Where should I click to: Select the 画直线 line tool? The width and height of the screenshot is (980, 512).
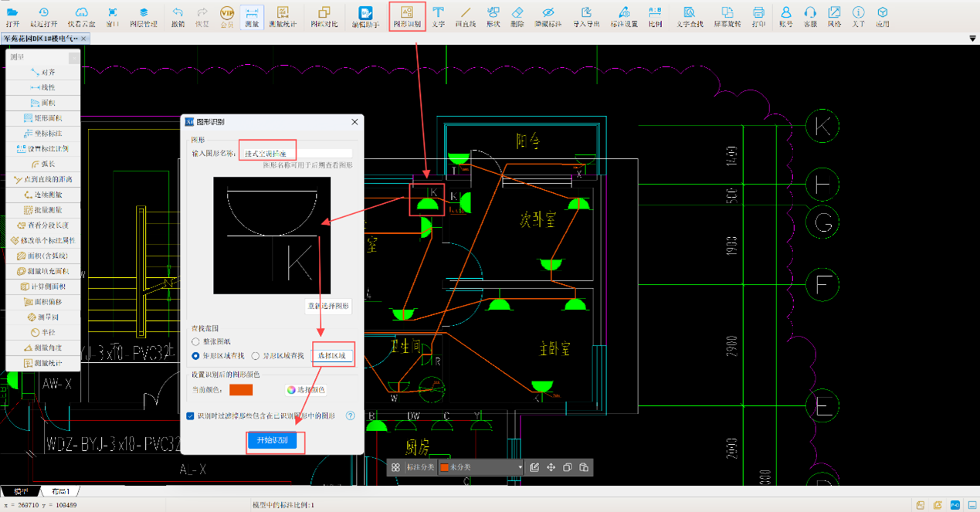tap(465, 15)
